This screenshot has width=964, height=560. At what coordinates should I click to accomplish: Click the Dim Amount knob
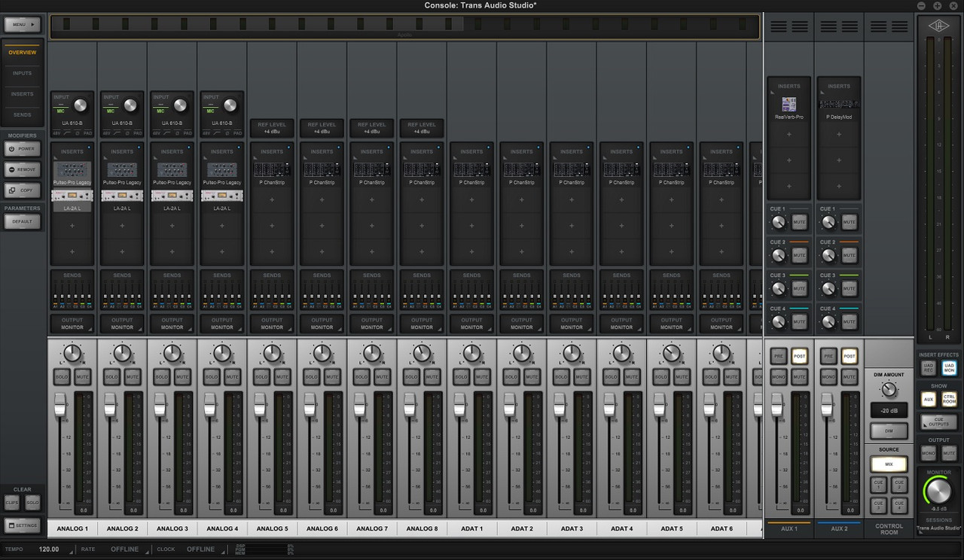pos(889,390)
